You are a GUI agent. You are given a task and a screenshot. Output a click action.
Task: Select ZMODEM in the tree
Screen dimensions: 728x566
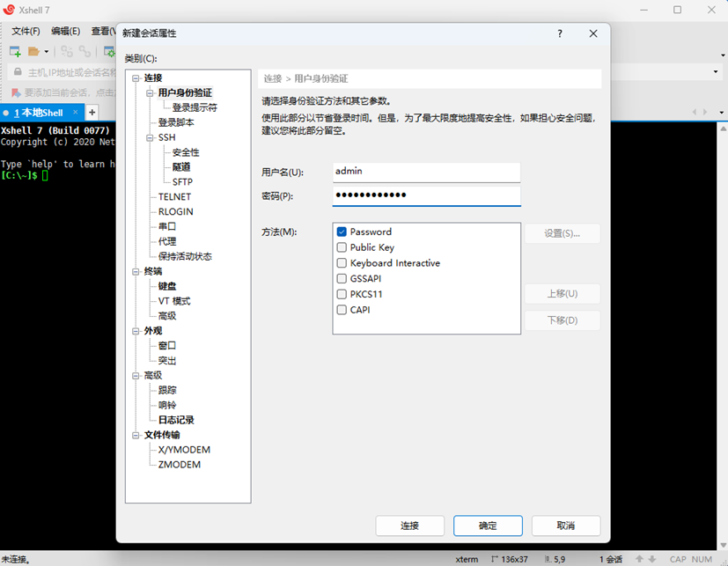(180, 464)
